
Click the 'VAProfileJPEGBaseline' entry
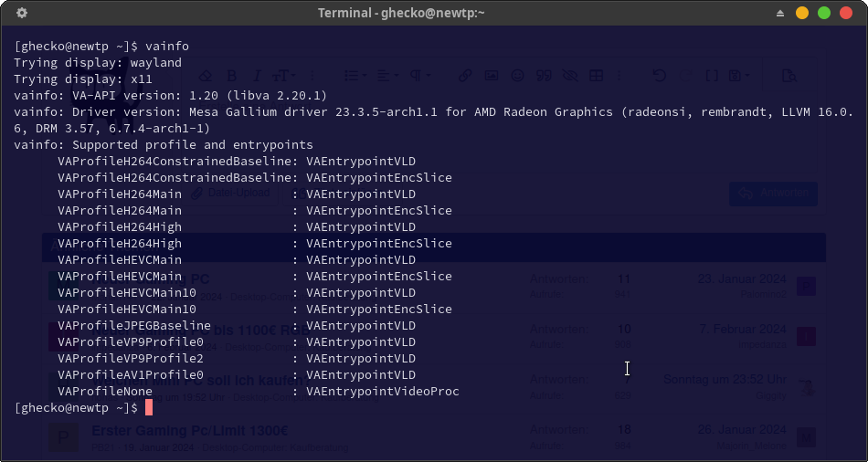pyautogui.click(x=134, y=326)
